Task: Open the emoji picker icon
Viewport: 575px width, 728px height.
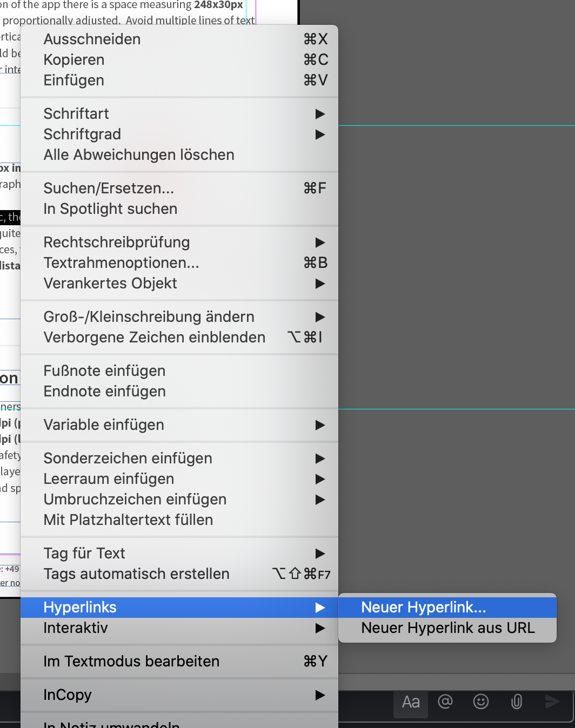Action: tap(480, 702)
